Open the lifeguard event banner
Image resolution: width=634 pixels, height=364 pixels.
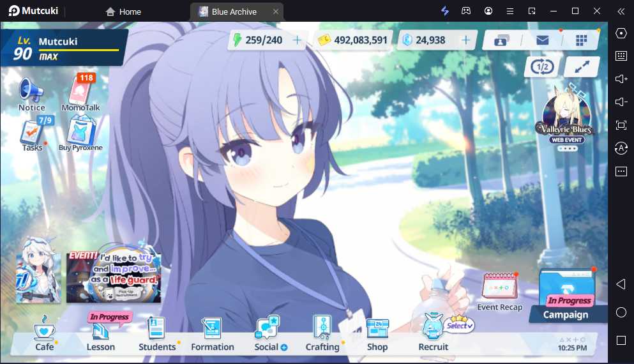(114, 277)
